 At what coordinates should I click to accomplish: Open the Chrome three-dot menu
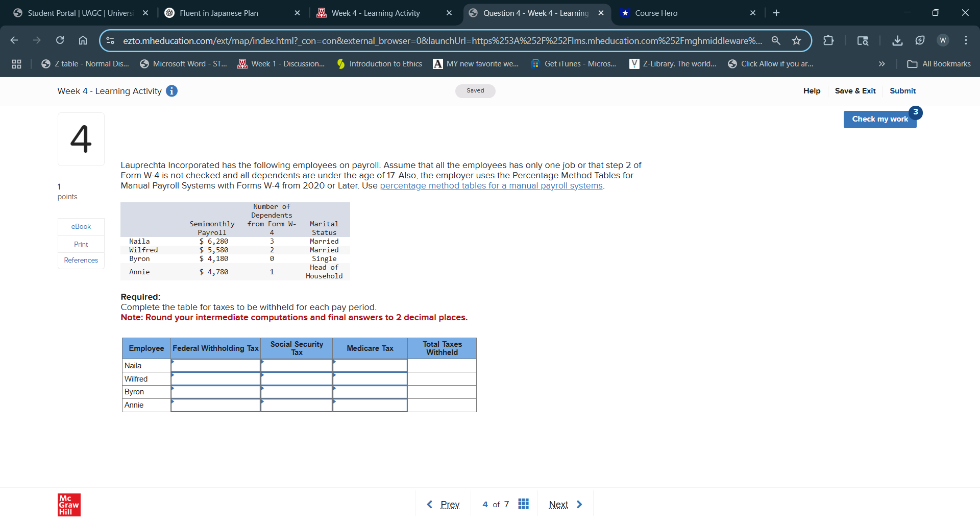[x=966, y=40]
